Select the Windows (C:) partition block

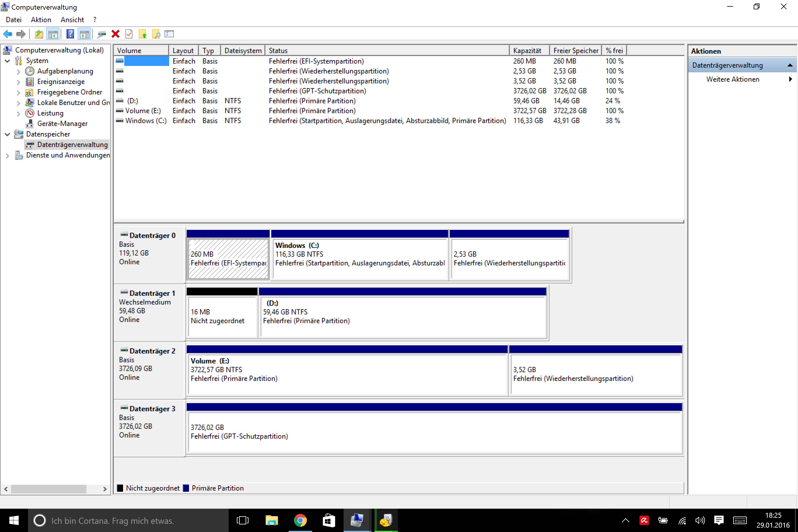(x=360, y=258)
